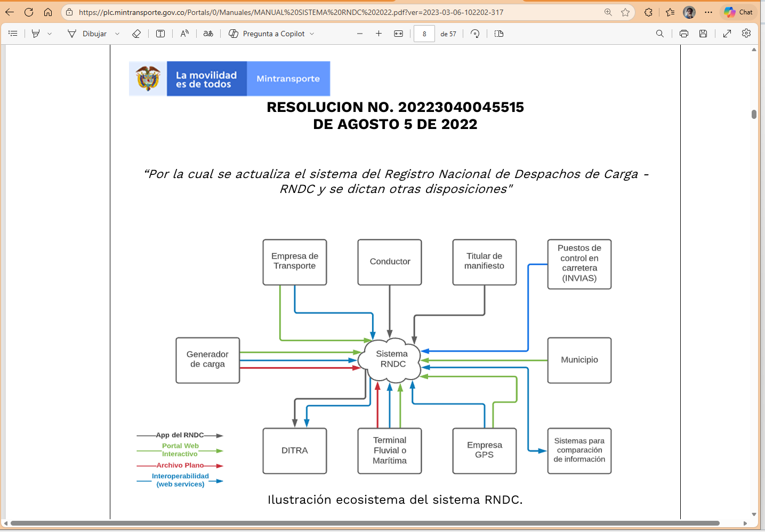Click the vertical scrollbar thumb
Image resolution: width=765 pixels, height=532 pixels.
tap(754, 114)
